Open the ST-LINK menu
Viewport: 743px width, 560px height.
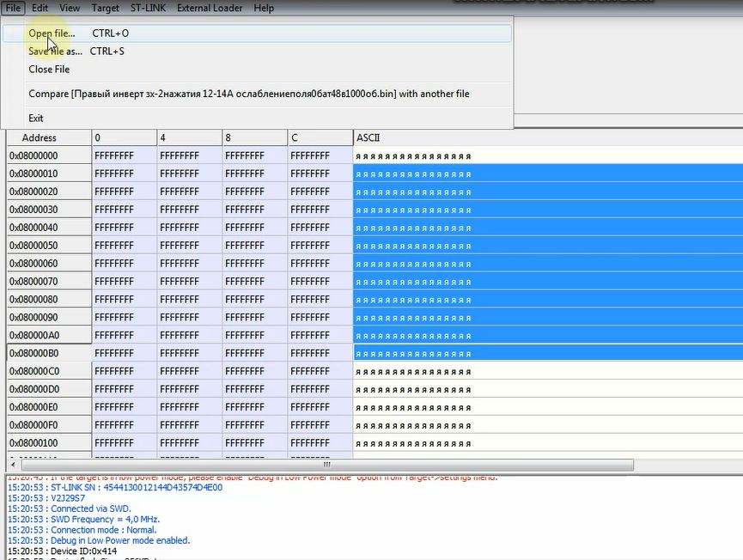pos(148,8)
